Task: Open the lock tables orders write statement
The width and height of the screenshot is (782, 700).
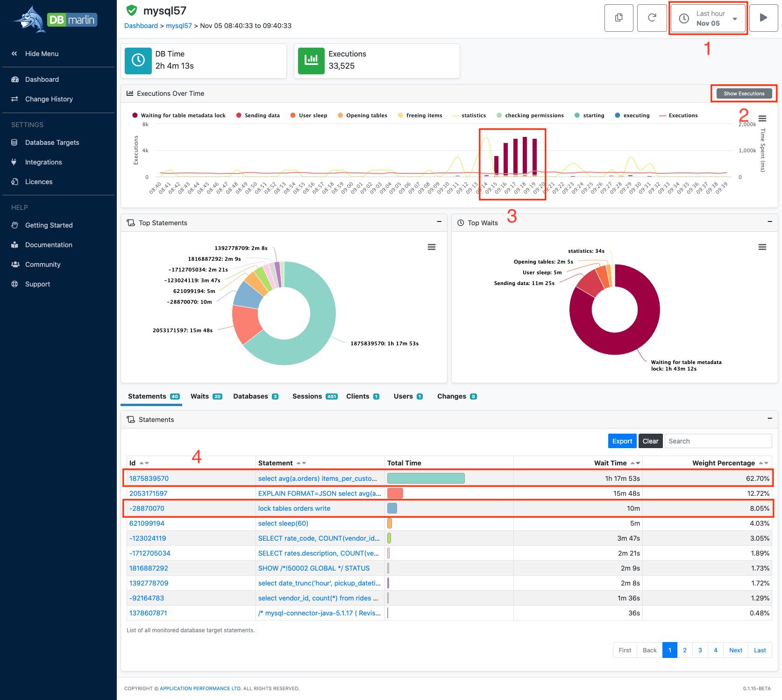Action: (294, 508)
